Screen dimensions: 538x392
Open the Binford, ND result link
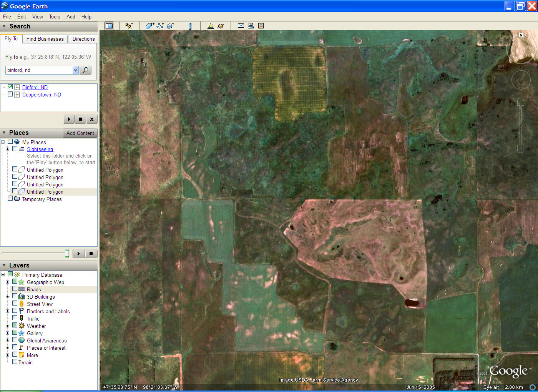pos(35,87)
